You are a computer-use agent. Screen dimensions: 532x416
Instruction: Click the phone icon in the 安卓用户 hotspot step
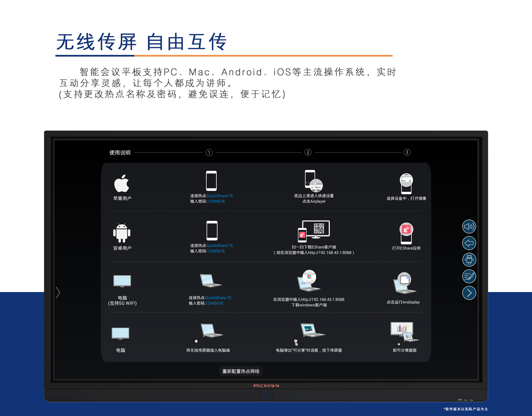pyautogui.click(x=212, y=230)
